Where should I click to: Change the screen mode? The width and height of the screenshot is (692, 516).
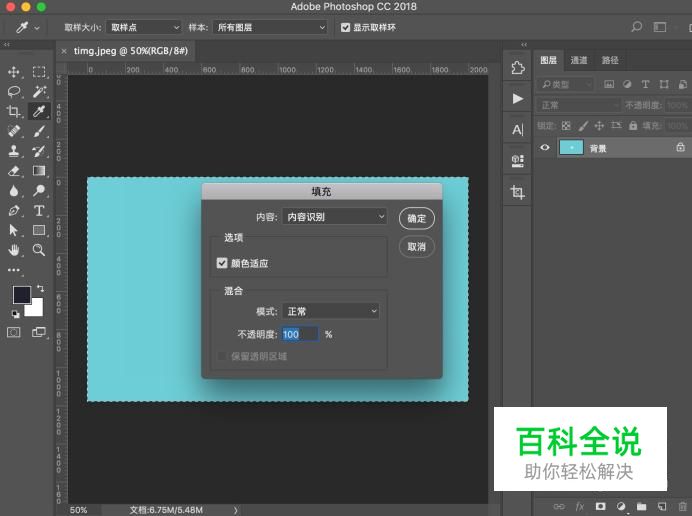click(39, 332)
